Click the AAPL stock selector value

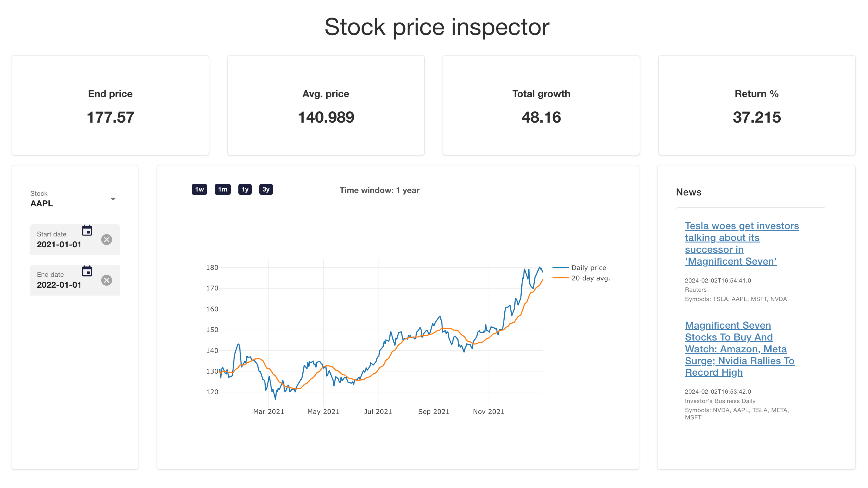point(42,204)
